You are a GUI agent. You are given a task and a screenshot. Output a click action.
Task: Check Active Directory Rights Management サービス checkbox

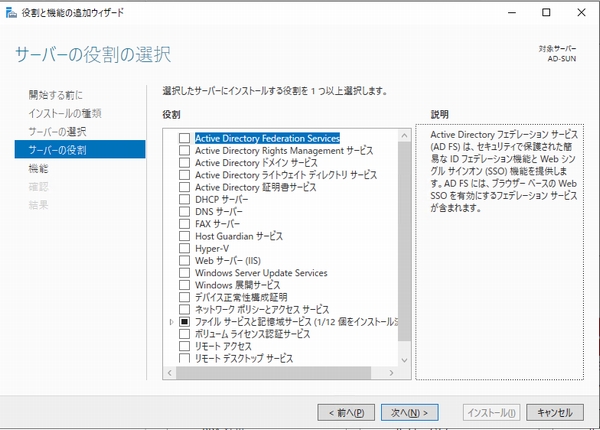[184, 150]
